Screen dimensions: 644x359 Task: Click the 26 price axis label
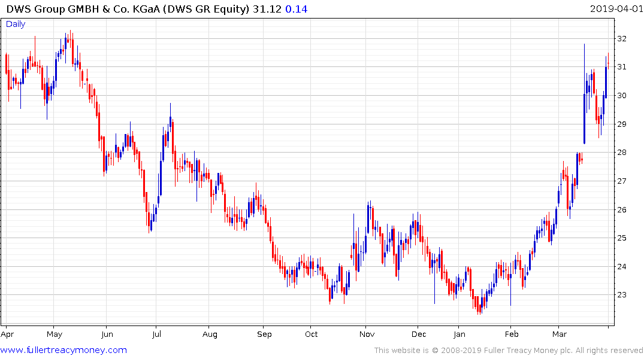[x=622, y=209]
